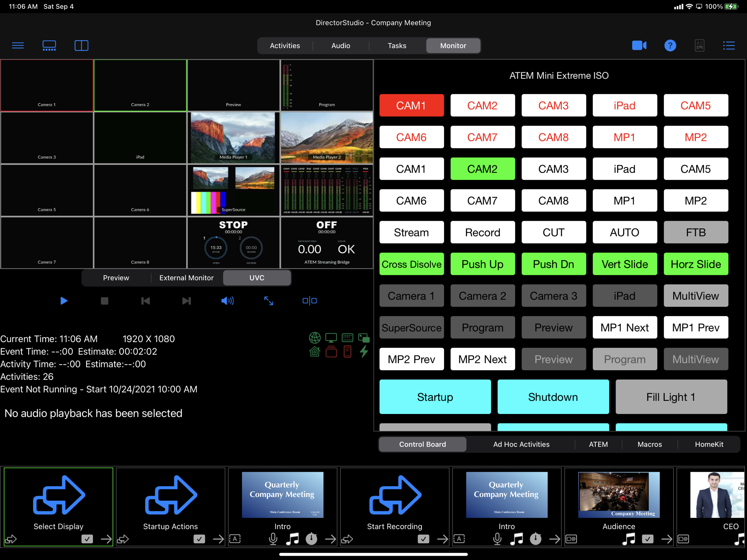Open the list menu icon at top right

click(x=728, y=45)
